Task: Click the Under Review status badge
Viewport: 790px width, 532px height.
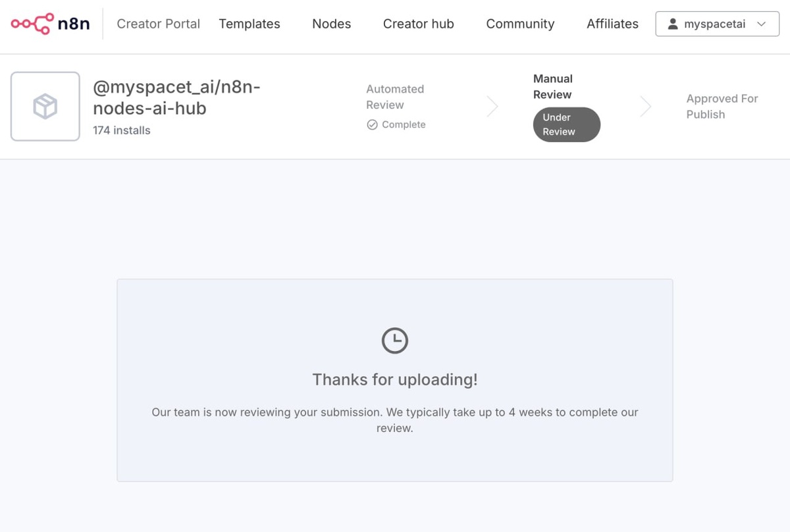Action: (567, 124)
